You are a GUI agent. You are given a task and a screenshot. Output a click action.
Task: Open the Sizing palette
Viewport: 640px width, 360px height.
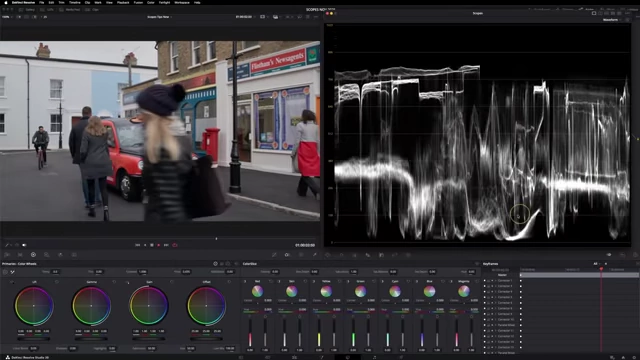395,255
